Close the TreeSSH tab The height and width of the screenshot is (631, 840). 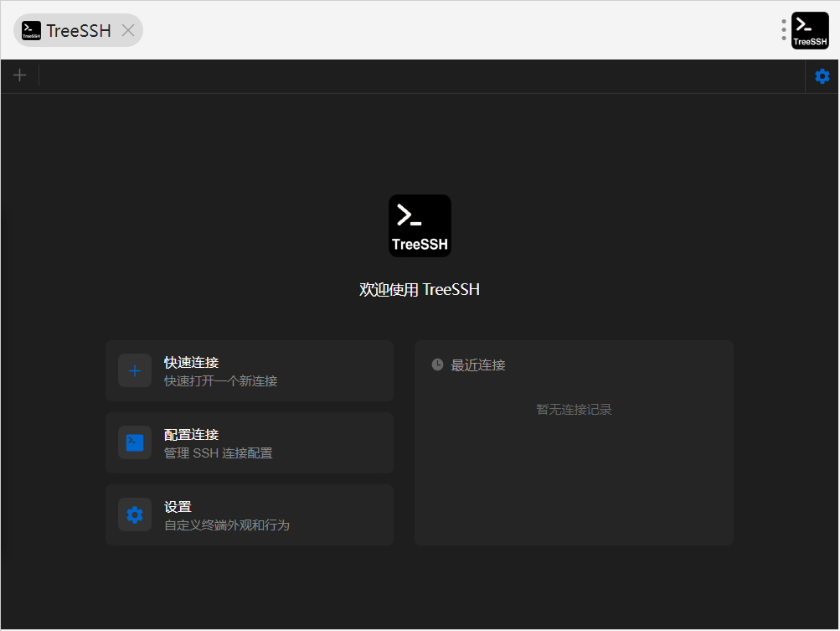(128, 30)
